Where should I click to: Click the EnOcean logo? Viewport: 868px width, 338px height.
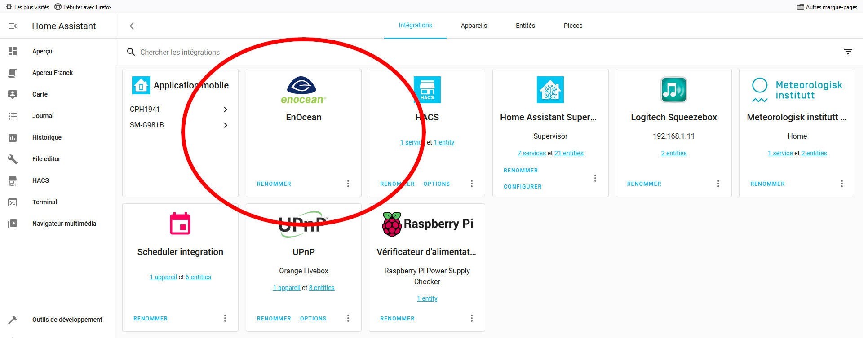(304, 90)
